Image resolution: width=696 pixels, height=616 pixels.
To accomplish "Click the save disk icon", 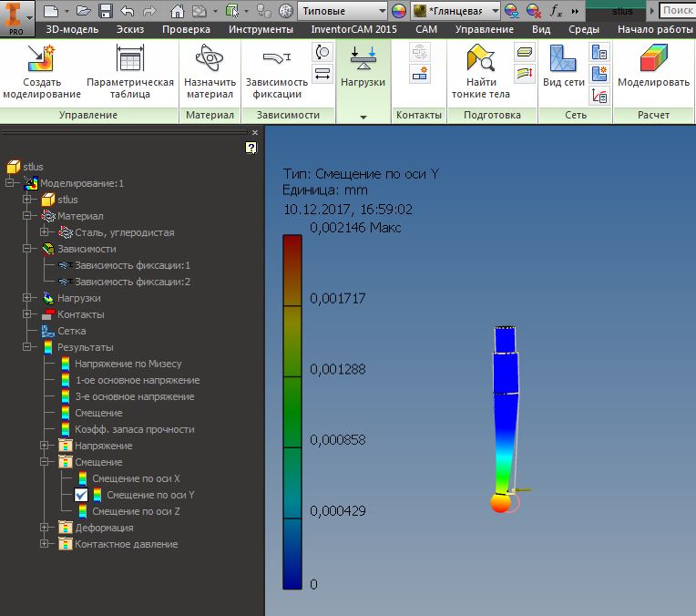I will pyautogui.click(x=105, y=11).
